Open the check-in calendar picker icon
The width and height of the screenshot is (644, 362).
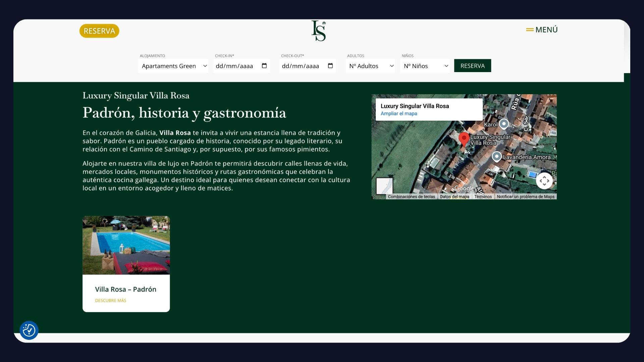point(264,66)
